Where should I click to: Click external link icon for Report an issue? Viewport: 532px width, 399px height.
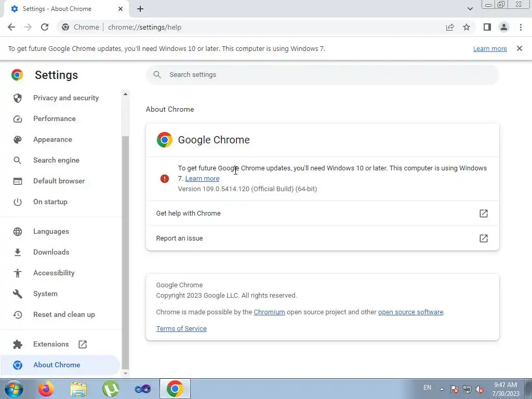tap(484, 238)
